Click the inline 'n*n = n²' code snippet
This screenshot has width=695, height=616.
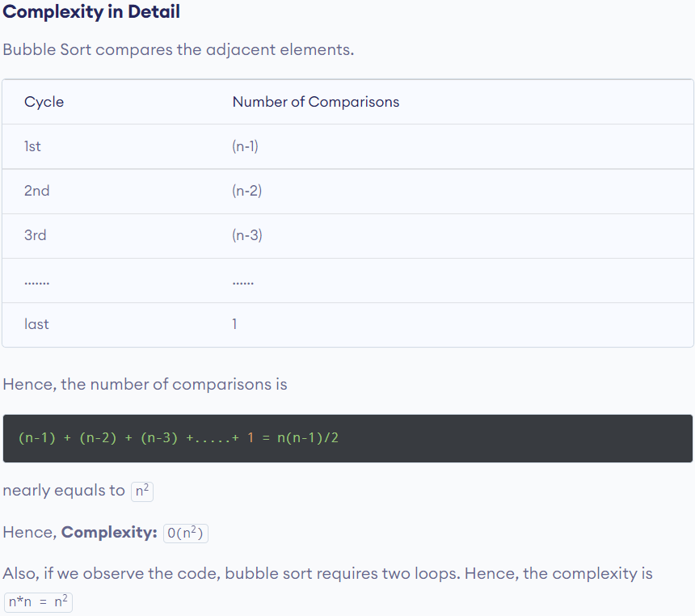(x=38, y=601)
